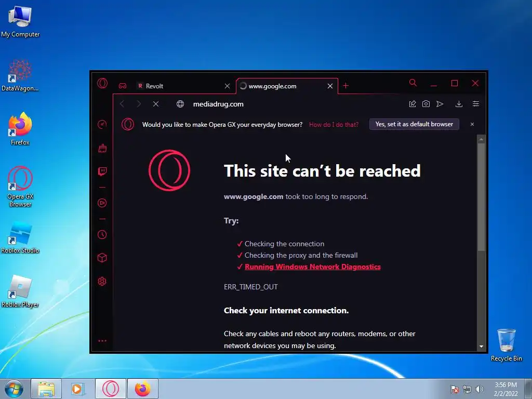Screen dimensions: 532x399
Task: Go forward with the forward arrow
Action: 138,104
